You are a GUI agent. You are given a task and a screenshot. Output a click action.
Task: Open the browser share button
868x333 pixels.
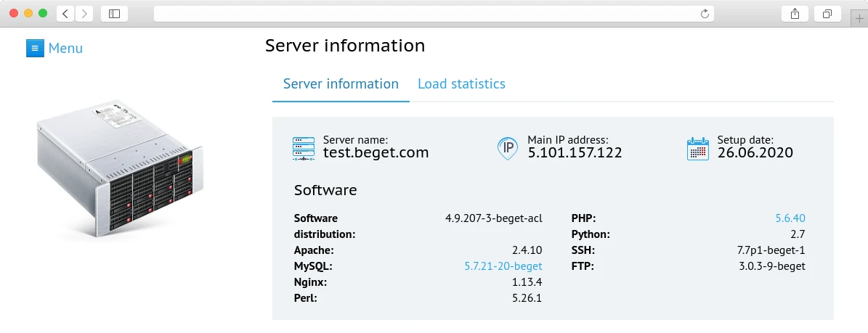point(795,14)
